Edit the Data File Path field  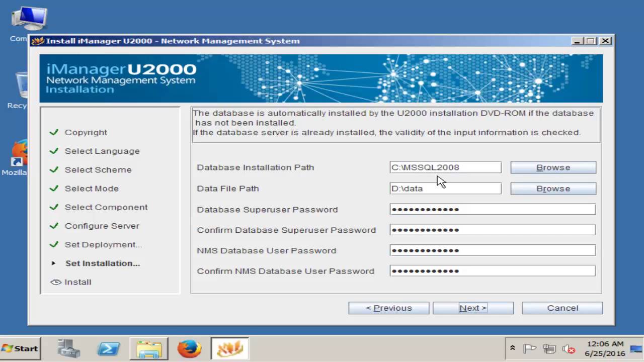pyautogui.click(x=445, y=189)
